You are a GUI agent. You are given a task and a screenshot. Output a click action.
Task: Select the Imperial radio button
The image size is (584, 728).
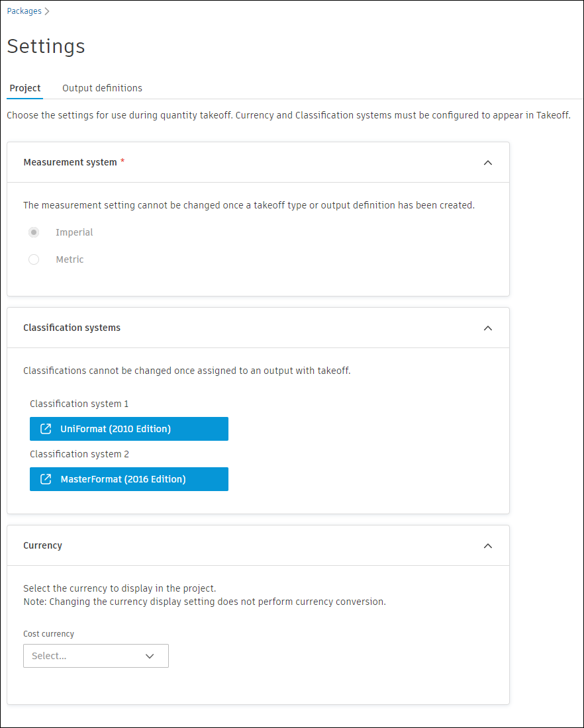(34, 232)
